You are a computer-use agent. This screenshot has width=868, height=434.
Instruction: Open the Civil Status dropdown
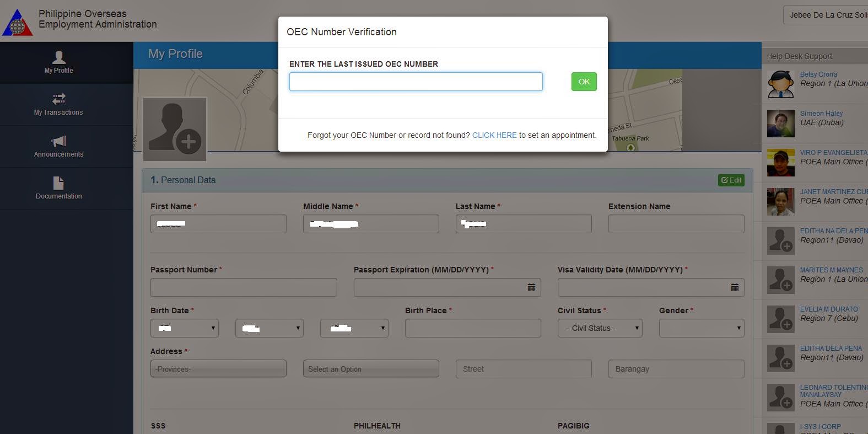point(600,328)
